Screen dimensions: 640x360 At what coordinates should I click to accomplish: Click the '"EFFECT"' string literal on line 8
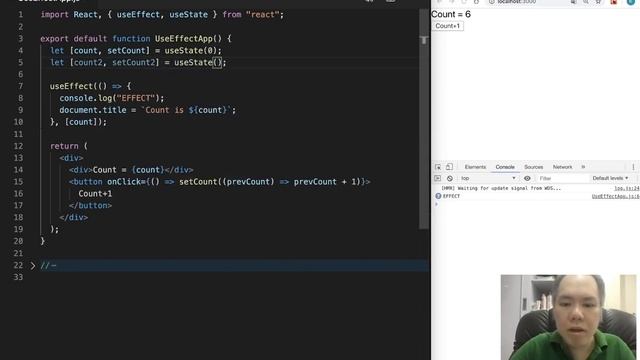pyautogui.click(x=136, y=98)
